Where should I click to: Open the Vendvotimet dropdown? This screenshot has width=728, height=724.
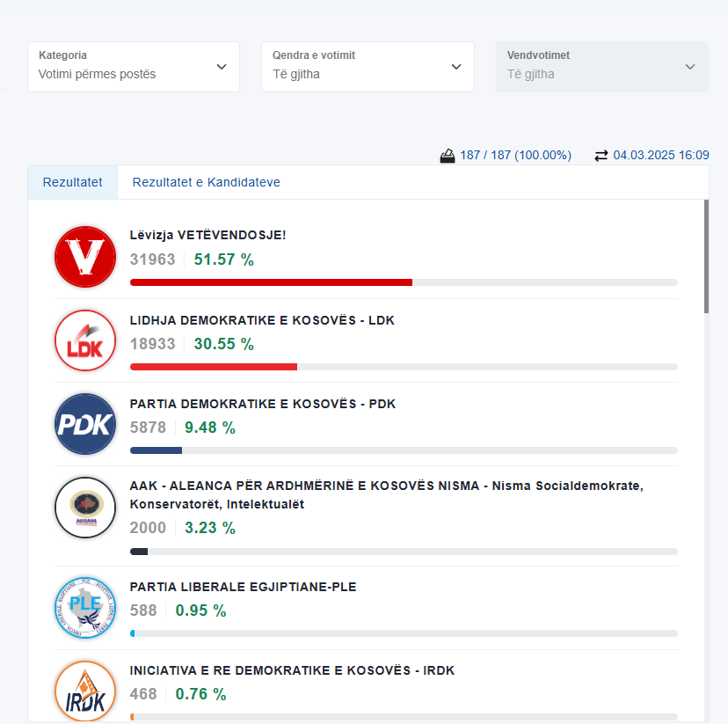click(602, 67)
